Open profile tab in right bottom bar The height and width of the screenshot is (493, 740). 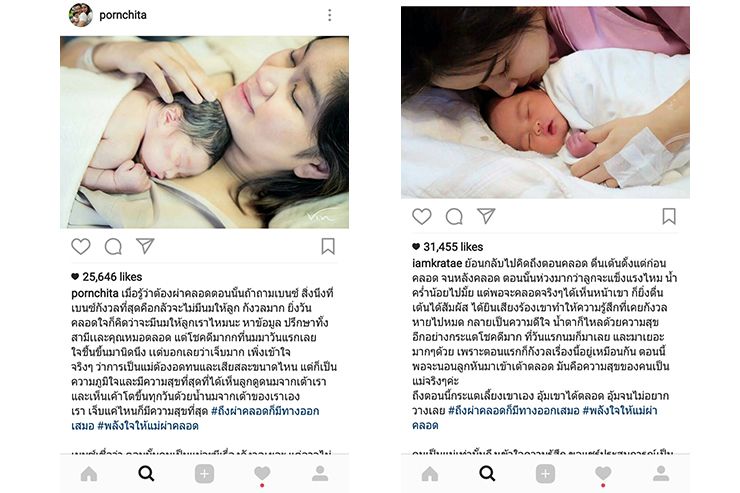point(661,474)
